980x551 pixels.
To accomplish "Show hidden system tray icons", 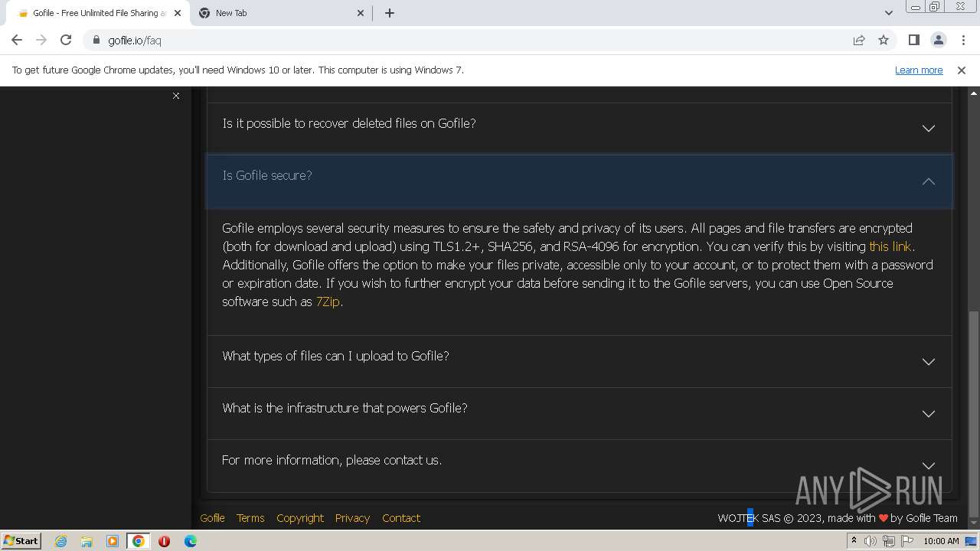I will point(854,541).
